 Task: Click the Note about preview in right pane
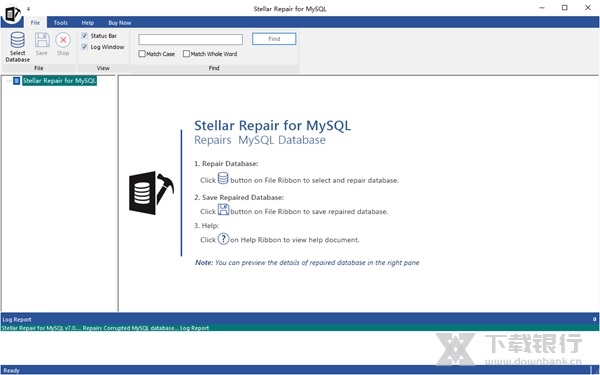tap(307, 262)
